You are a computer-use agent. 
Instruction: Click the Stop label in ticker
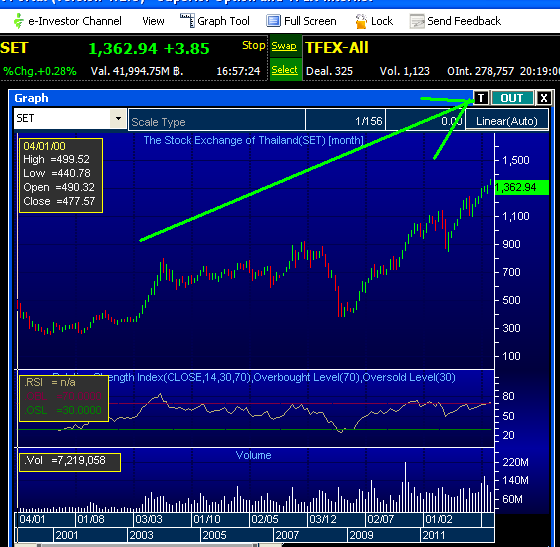pos(254,45)
